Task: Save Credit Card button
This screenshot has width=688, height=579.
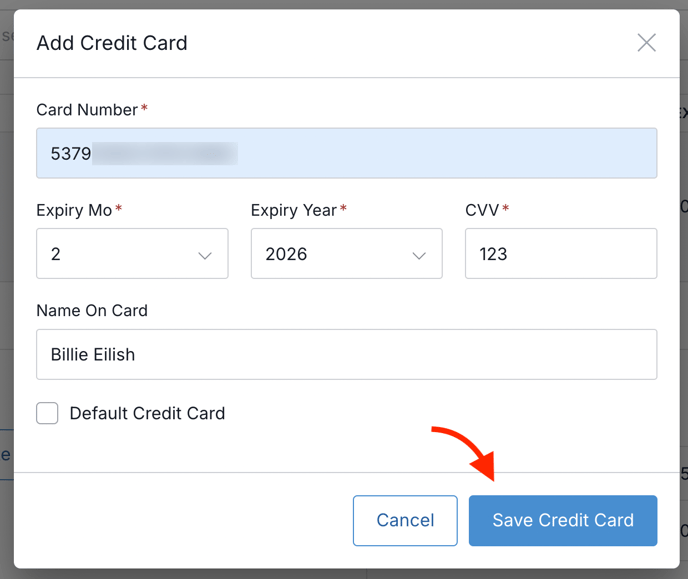Action: pyautogui.click(x=563, y=521)
